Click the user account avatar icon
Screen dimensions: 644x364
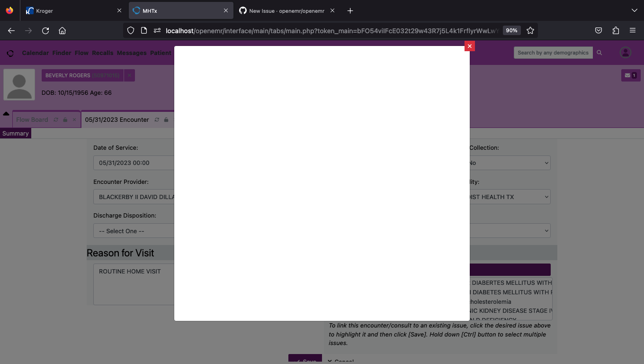[x=625, y=52]
